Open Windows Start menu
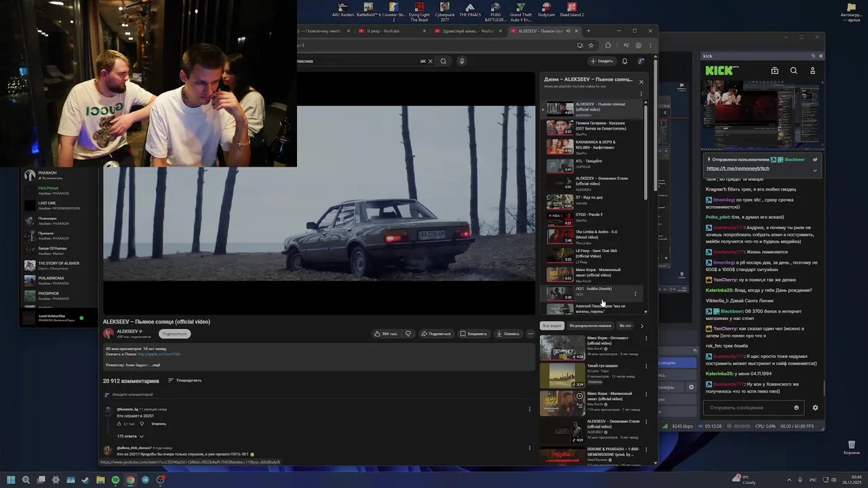The image size is (868, 488). pos(11,480)
